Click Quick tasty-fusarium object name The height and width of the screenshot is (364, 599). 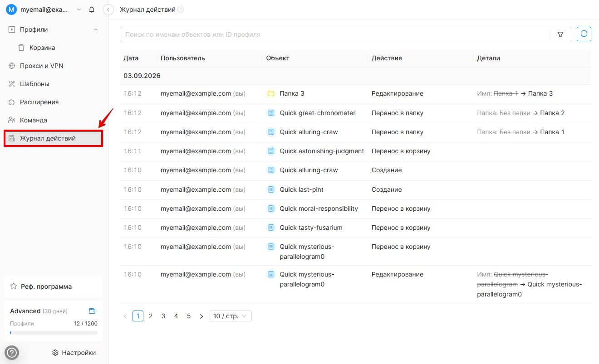point(311,228)
